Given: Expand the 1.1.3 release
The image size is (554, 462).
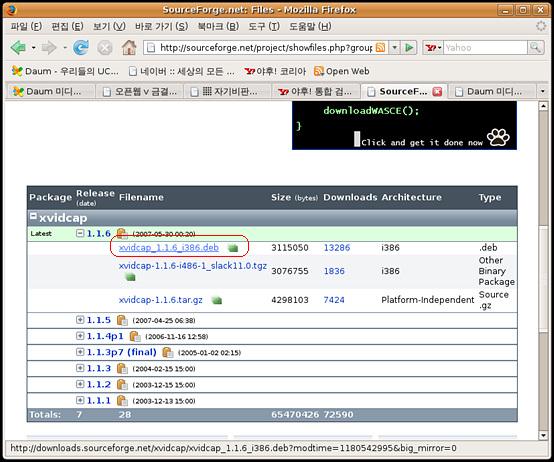Looking at the screenshot, I should click(x=80, y=368).
